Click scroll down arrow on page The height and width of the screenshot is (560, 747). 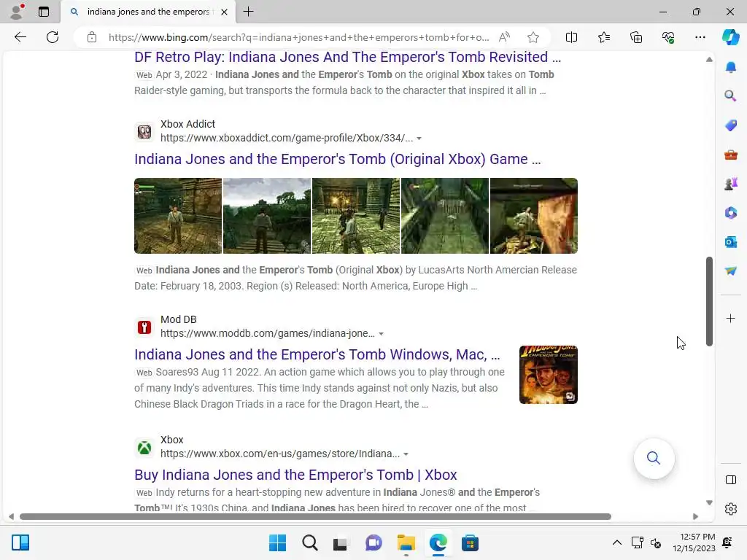709,502
